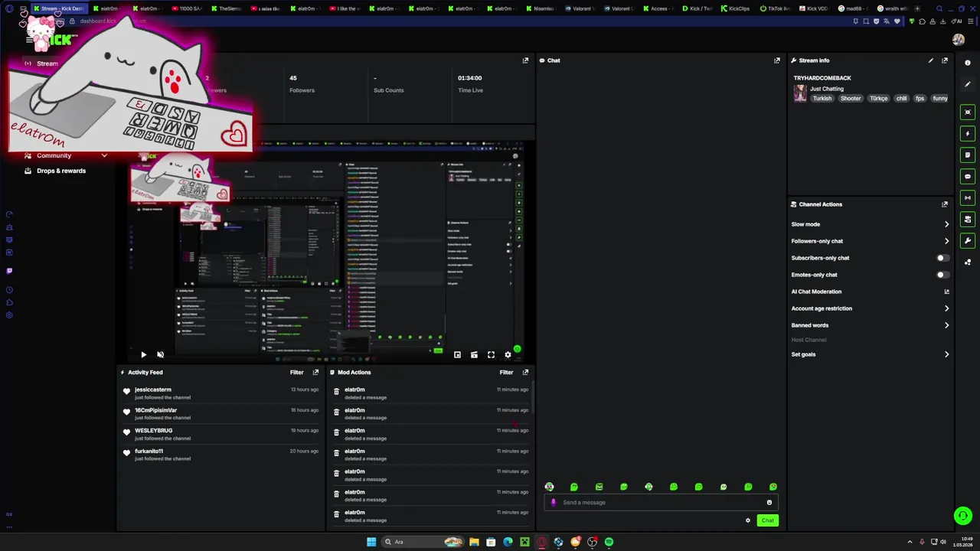Screen dimensions: 980x551
Task: Open stream preview settings gear
Action: tap(508, 354)
